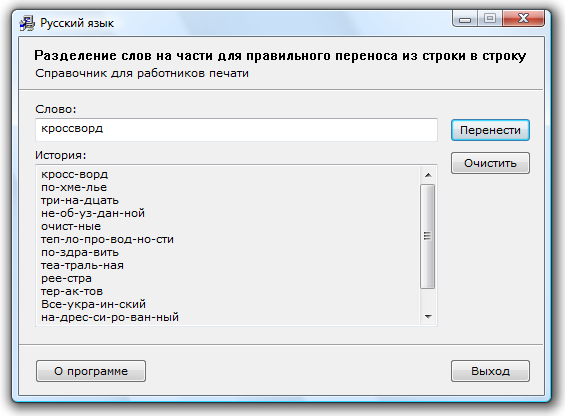Image resolution: width=565 pixels, height=416 pixels.
Task: Click the Перенести button
Action: [x=490, y=130]
